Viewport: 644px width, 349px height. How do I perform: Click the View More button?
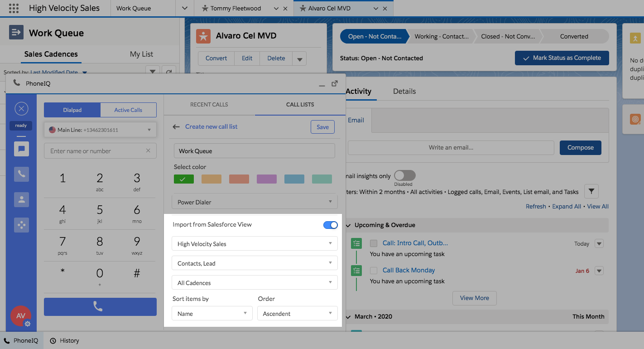click(x=475, y=298)
